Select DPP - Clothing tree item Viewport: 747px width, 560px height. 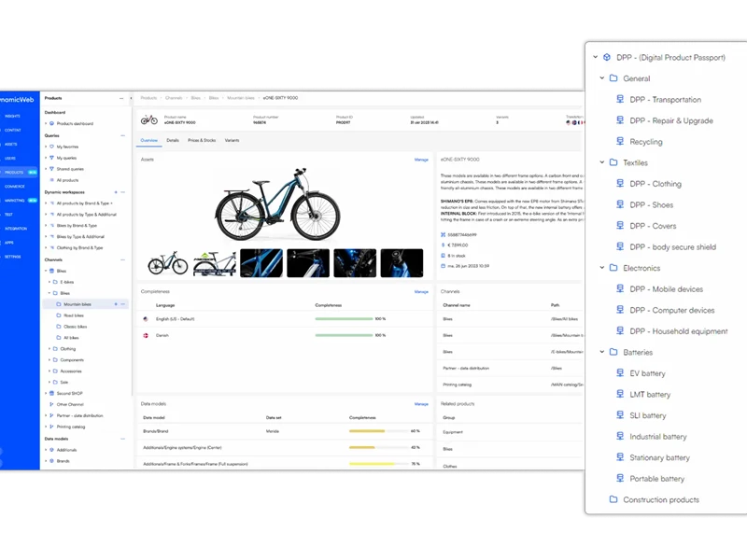655,184
